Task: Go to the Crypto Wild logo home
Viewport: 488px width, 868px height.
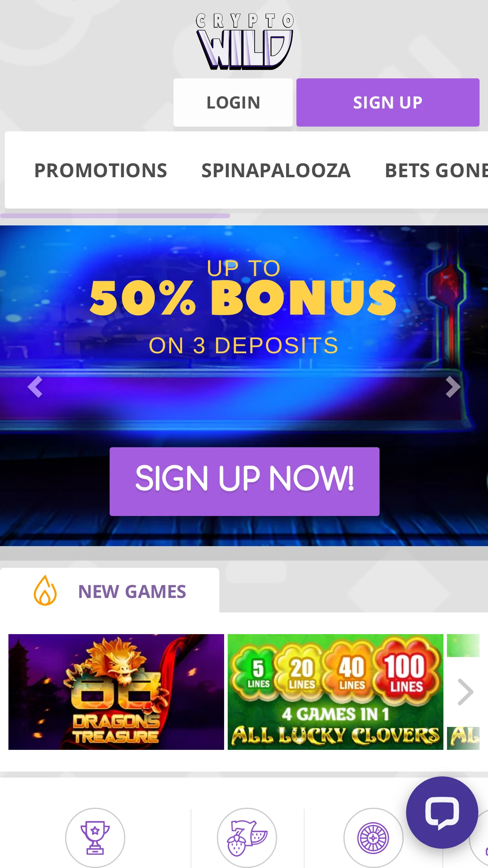Action: [245, 41]
